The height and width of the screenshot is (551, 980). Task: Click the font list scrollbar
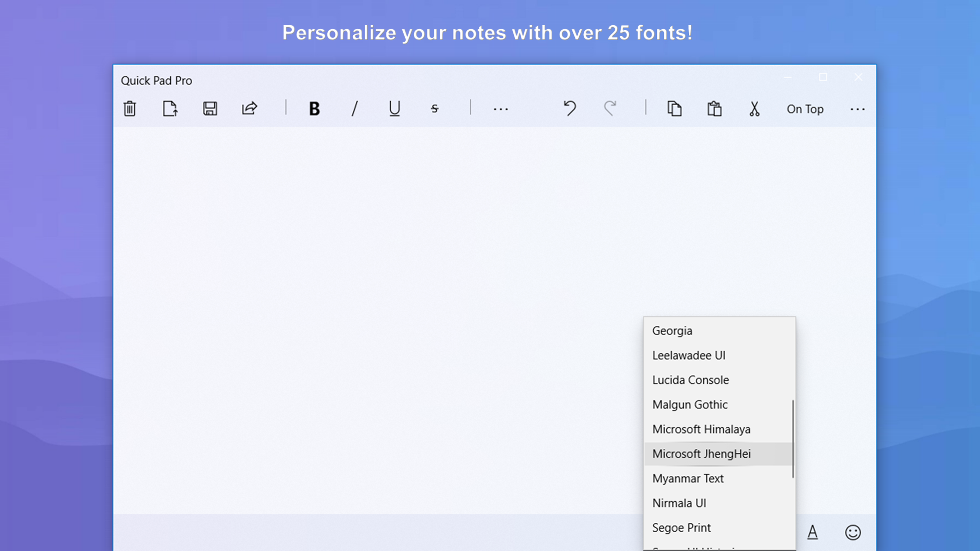point(793,439)
